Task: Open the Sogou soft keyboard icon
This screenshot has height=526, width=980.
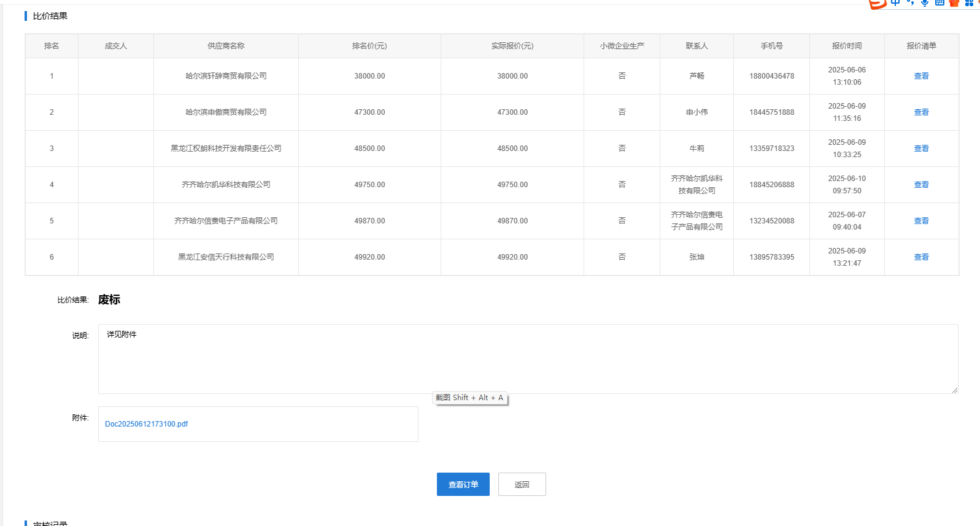Action: 939,2
